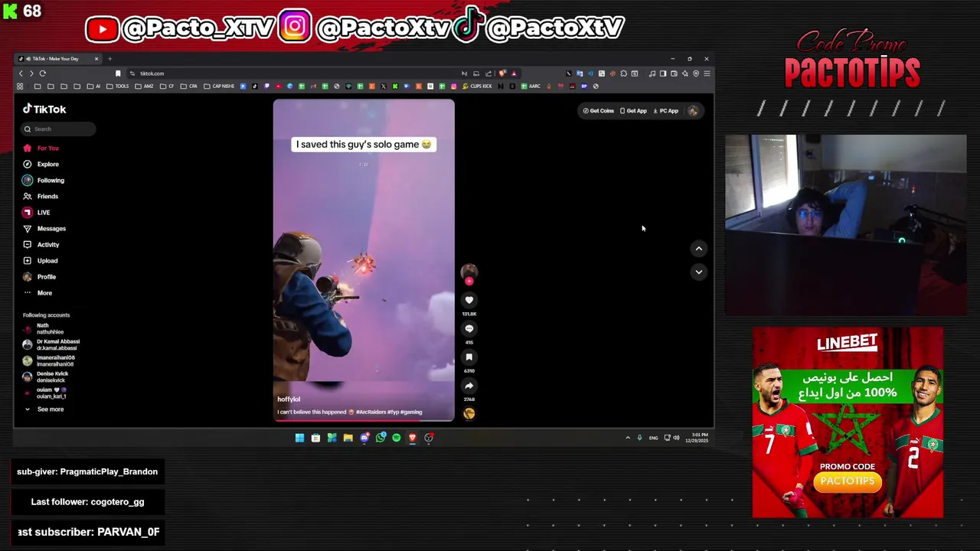Open File Explorer from taskbar
This screenshot has height=551, width=980.
coord(348,438)
